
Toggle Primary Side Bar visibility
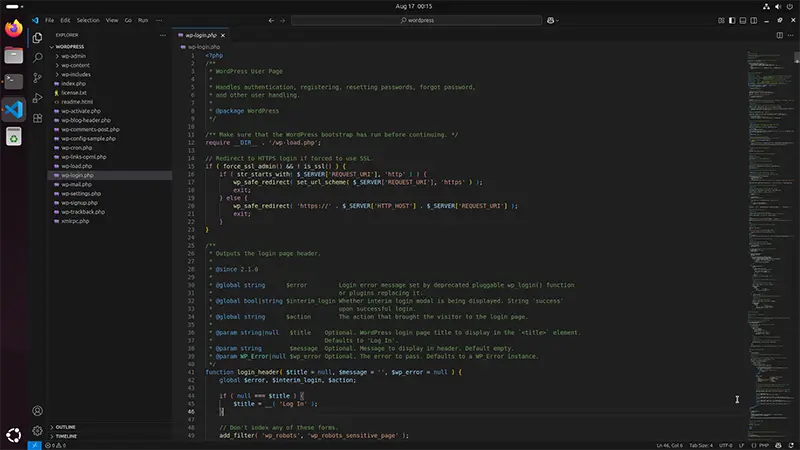pyautogui.click(x=732, y=20)
